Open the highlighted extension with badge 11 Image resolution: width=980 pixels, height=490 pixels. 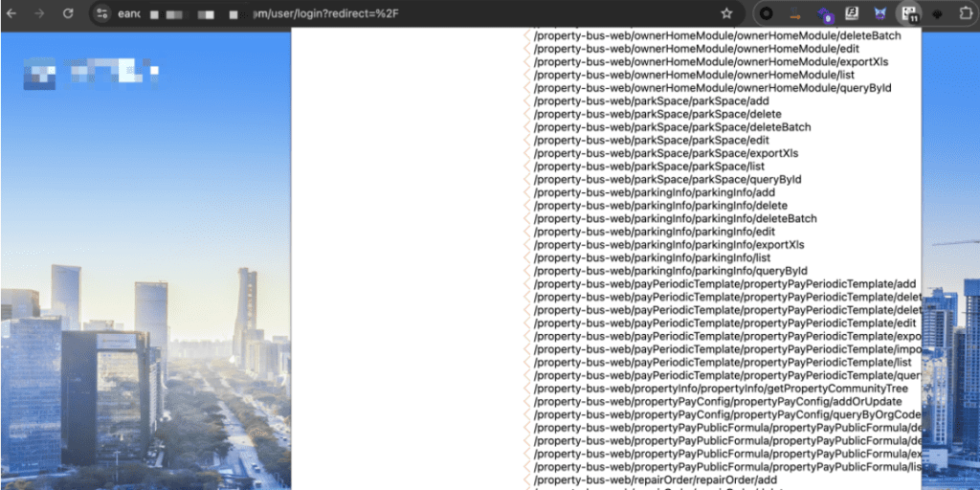click(908, 14)
